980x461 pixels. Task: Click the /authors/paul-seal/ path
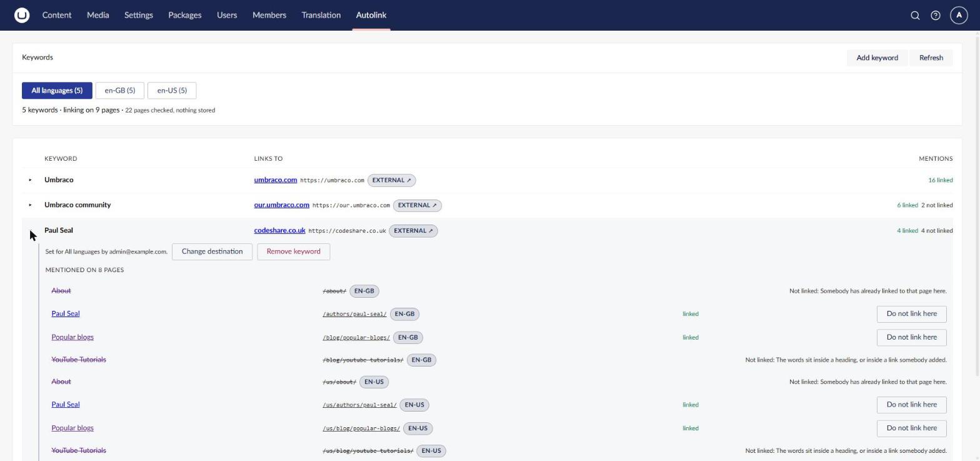pos(354,314)
